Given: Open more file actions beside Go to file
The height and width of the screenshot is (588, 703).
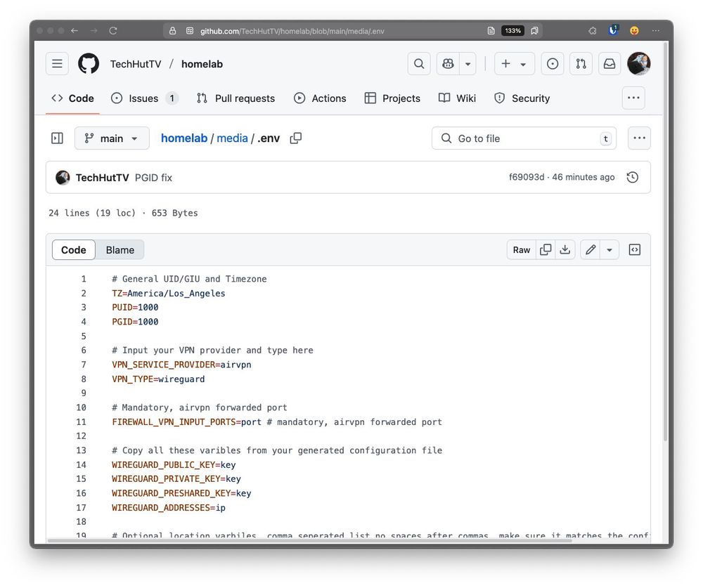Looking at the screenshot, I should point(639,138).
